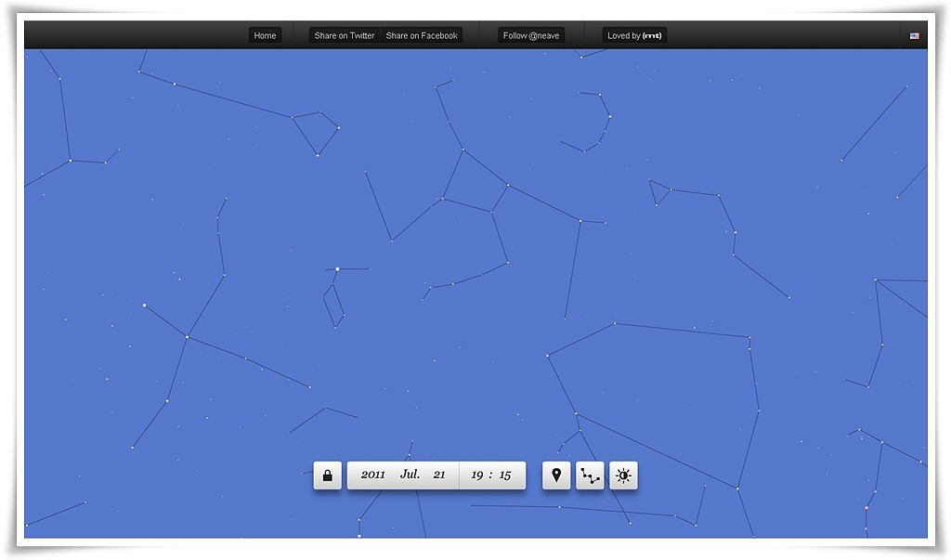
Task: Click the padlock lock-time icon
Action: (327, 475)
